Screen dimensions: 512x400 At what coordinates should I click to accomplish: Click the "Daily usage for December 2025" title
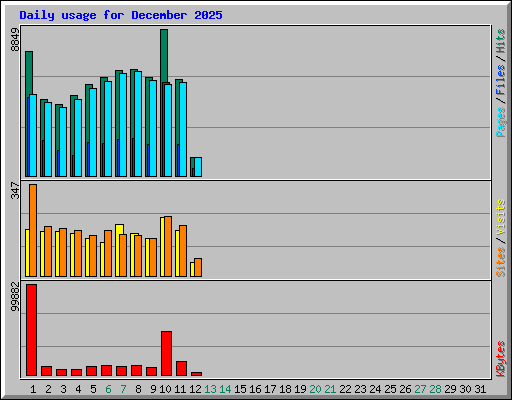121,15
